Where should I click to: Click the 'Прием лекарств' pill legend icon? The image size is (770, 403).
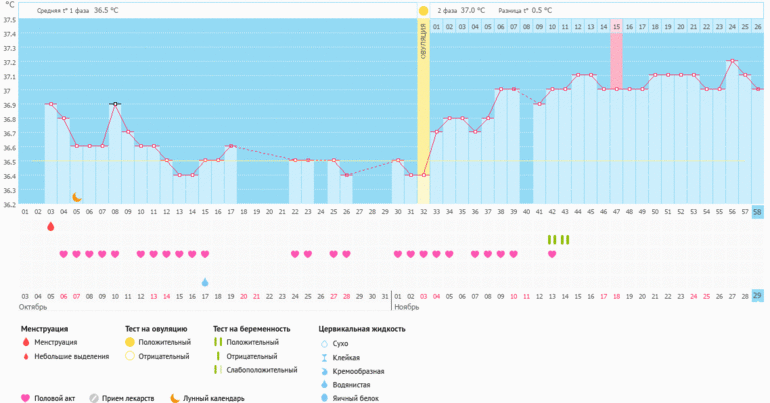(93, 397)
